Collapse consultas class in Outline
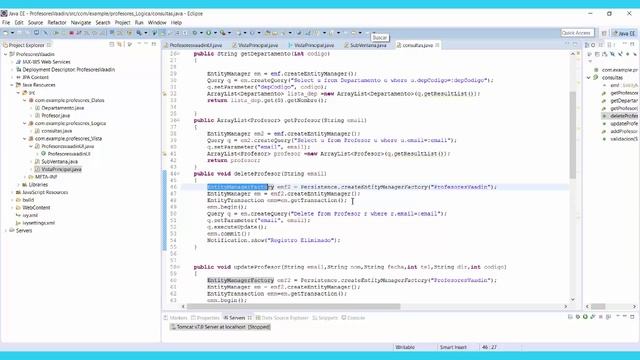640x360 pixels. 589,78
